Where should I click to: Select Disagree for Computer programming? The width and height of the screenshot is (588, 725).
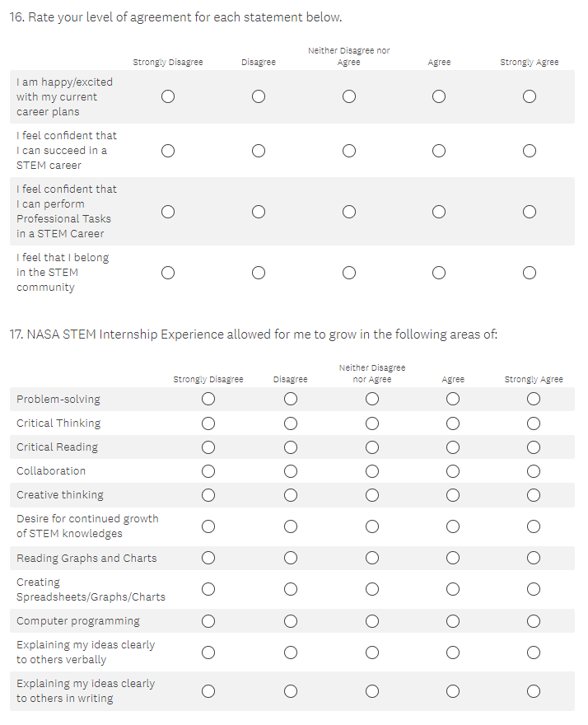[x=291, y=621]
